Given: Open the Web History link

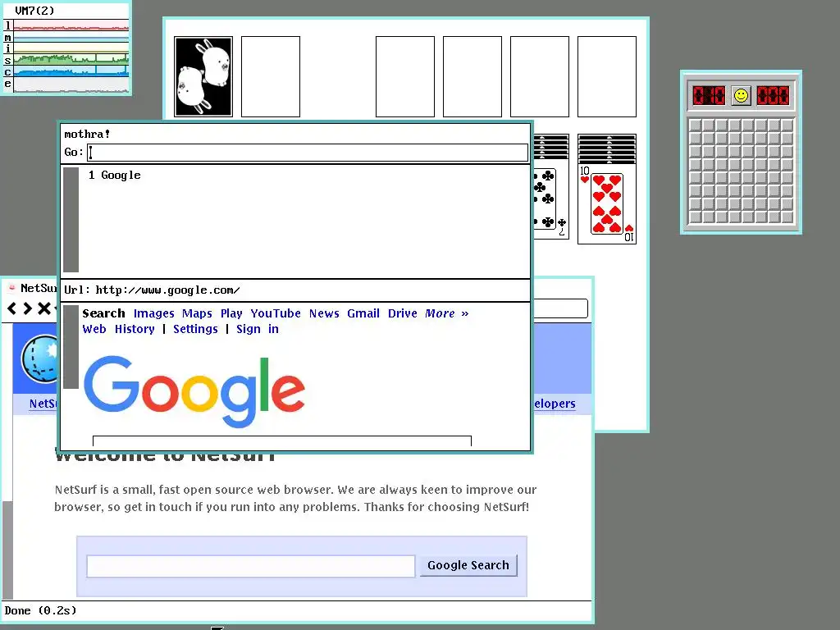Looking at the screenshot, I should click(x=118, y=329).
